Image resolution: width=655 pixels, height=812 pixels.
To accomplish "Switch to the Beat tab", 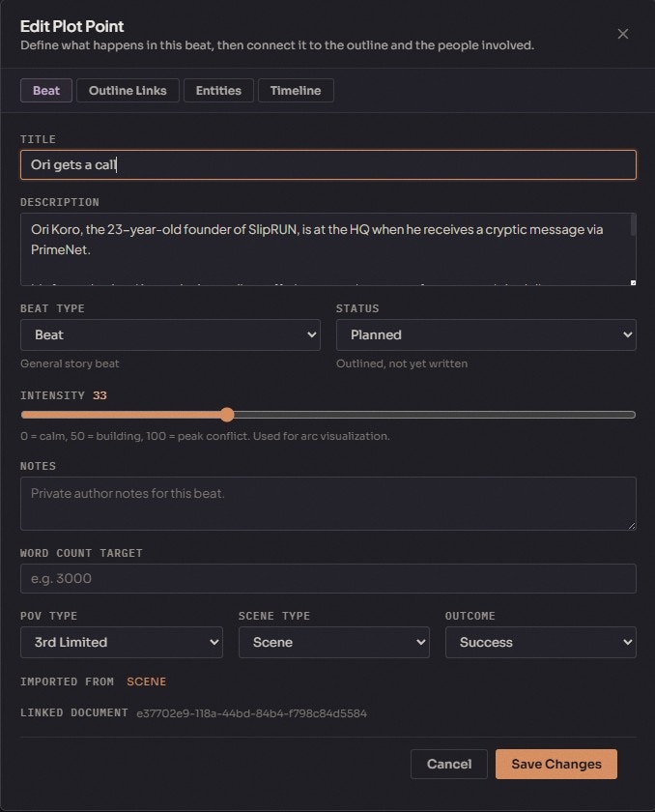I will 45,91.
